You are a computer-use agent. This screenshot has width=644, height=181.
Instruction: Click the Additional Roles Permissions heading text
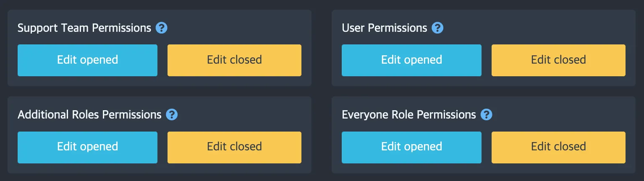click(x=89, y=115)
